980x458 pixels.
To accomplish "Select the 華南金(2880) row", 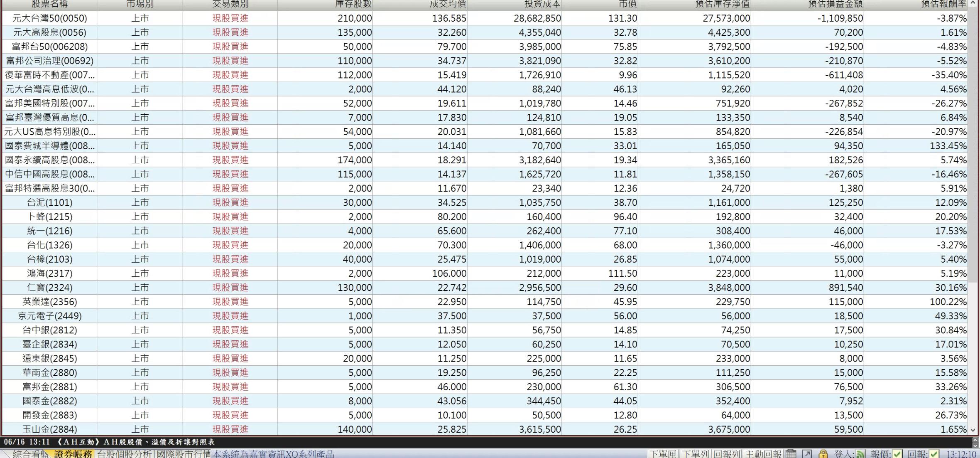I will pyautogui.click(x=485, y=372).
